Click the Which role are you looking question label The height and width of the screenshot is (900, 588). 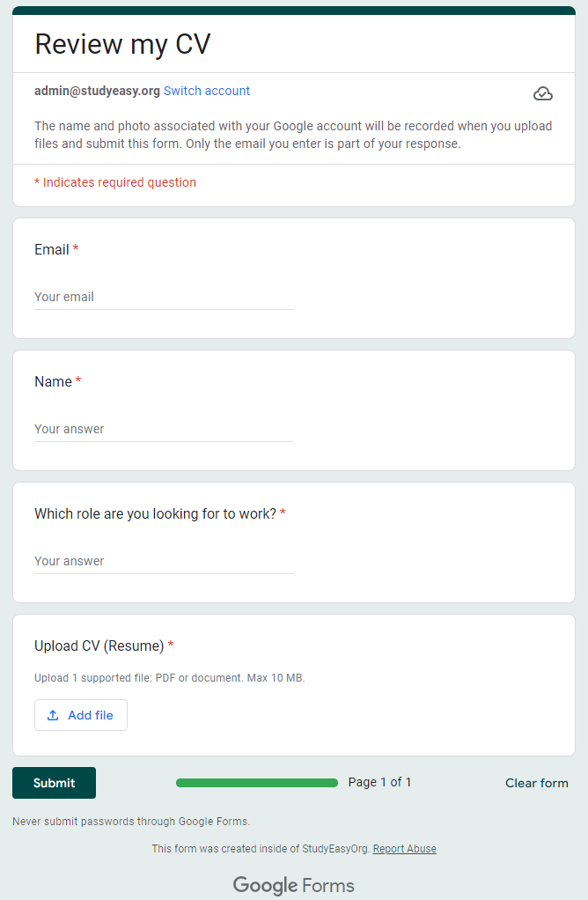click(156, 513)
